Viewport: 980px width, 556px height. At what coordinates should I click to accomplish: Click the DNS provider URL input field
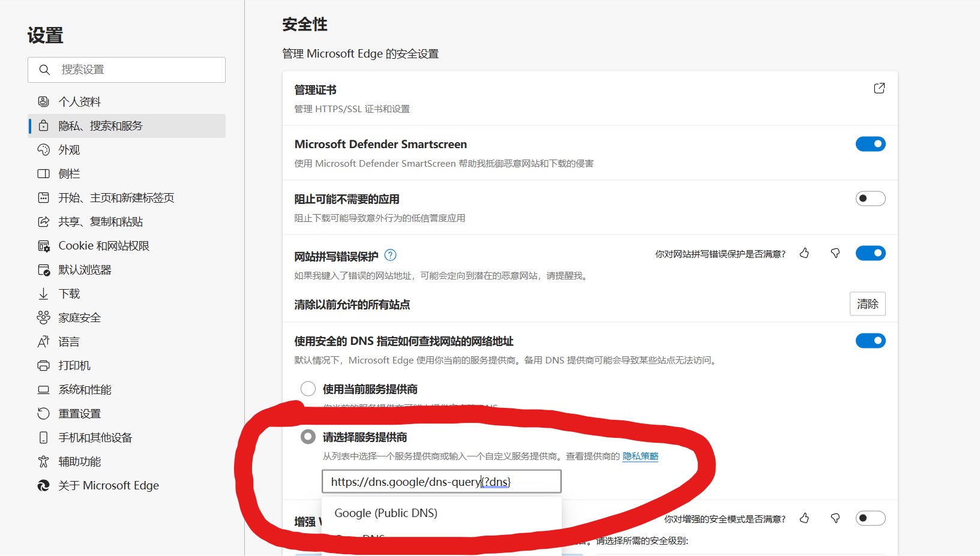[442, 482]
